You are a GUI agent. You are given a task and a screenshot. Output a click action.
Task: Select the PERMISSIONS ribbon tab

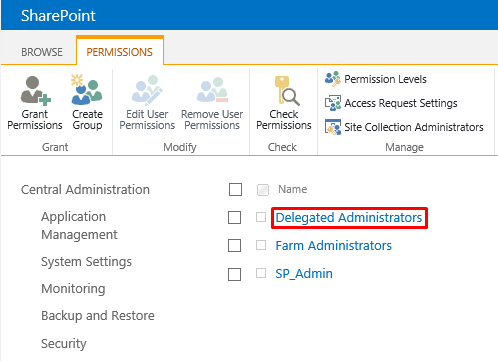click(x=119, y=52)
